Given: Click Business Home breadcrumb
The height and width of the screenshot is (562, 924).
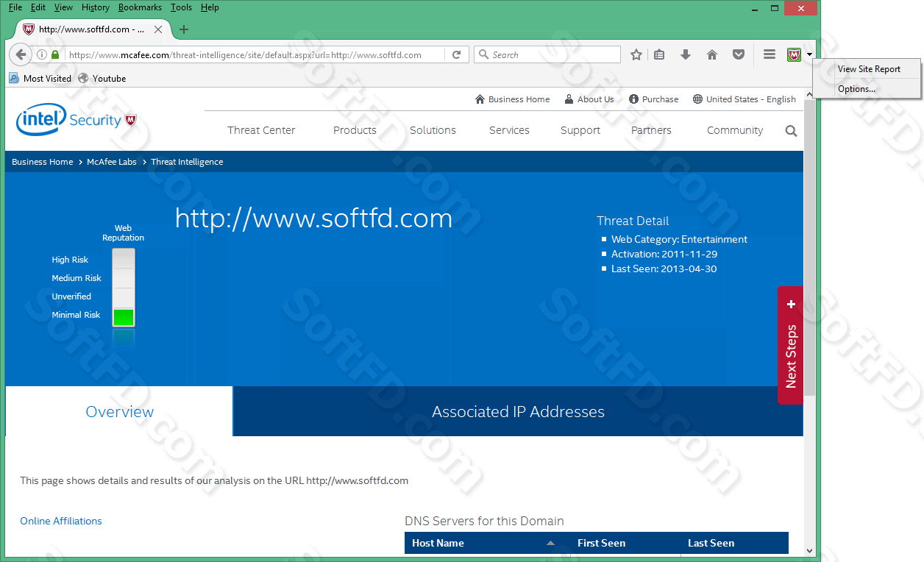Looking at the screenshot, I should pos(43,162).
